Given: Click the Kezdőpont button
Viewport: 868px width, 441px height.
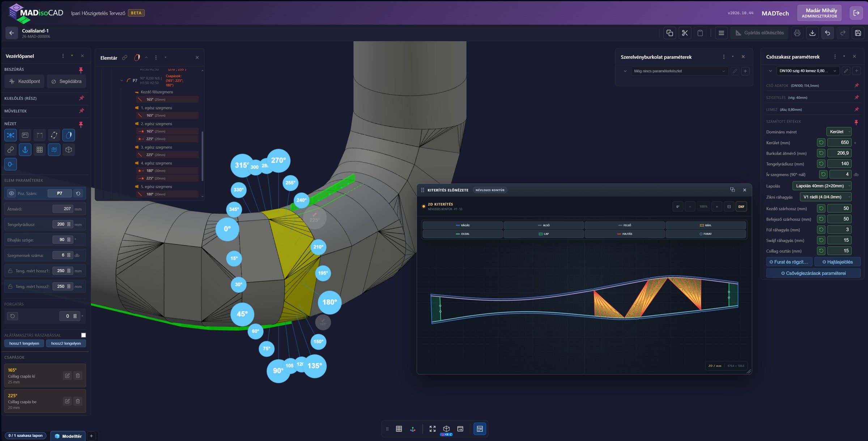Looking at the screenshot, I should pyautogui.click(x=25, y=81).
